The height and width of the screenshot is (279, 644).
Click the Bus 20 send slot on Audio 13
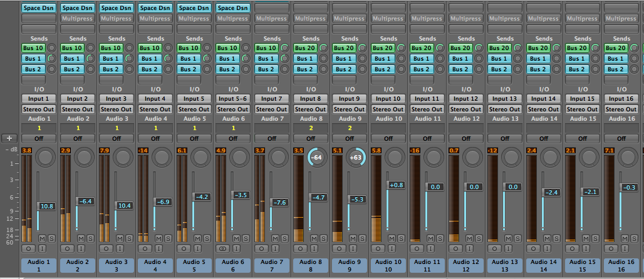tap(499, 48)
